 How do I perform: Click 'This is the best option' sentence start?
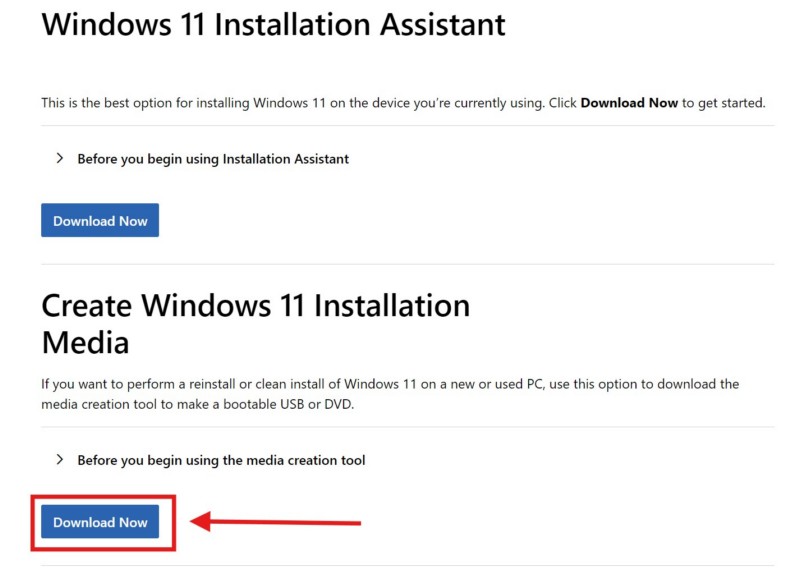point(110,103)
